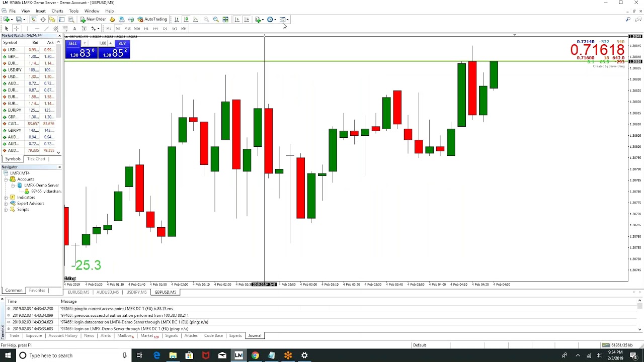The image size is (644, 362).
Task: Switch to bar chart icon
Action: [x=177, y=19]
